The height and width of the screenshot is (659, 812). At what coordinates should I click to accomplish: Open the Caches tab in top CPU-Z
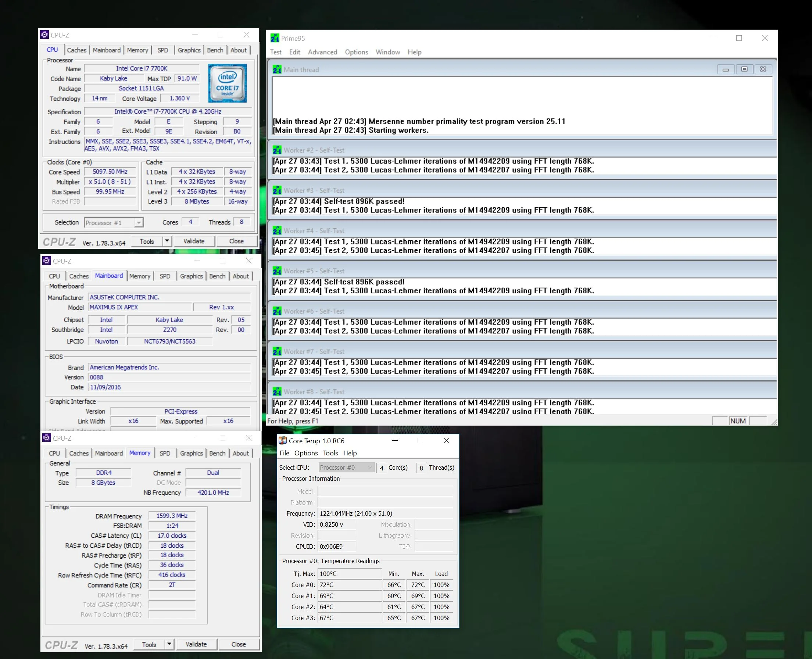click(x=77, y=50)
